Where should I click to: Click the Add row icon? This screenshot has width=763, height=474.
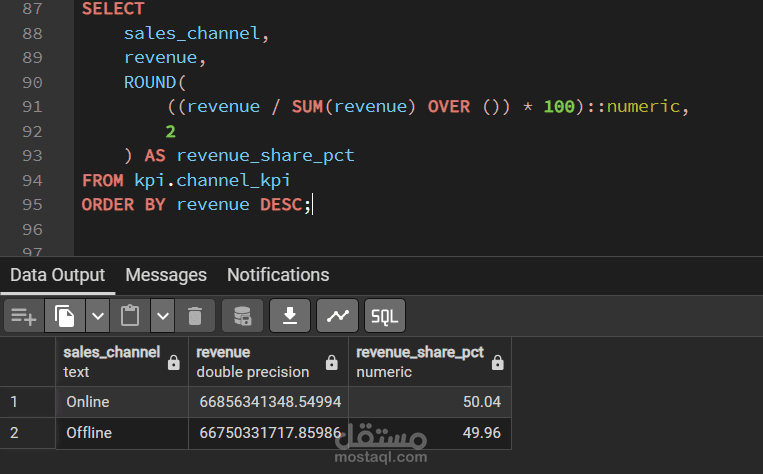point(24,316)
